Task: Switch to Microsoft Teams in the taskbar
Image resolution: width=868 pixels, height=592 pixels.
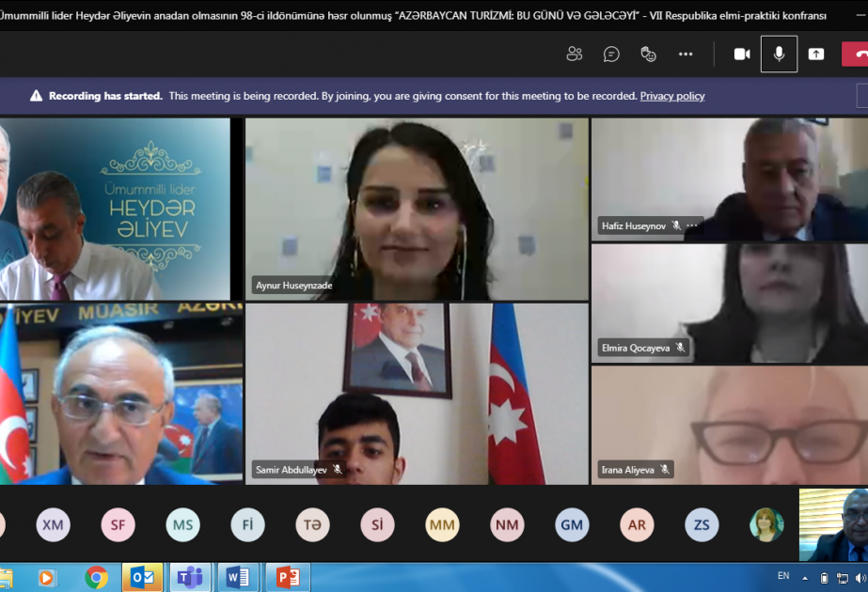Action: [190, 578]
